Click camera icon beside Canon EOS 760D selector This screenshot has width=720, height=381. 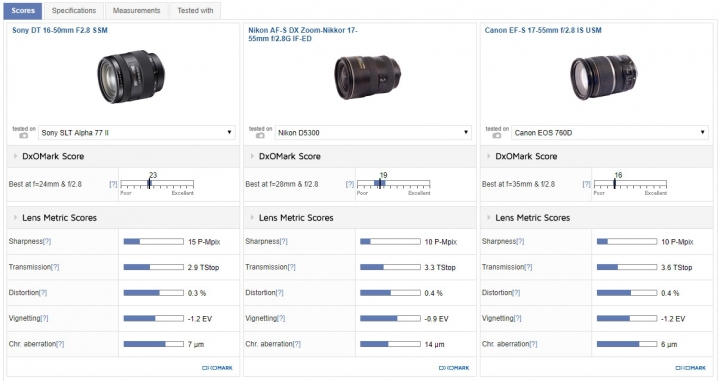[496, 135]
